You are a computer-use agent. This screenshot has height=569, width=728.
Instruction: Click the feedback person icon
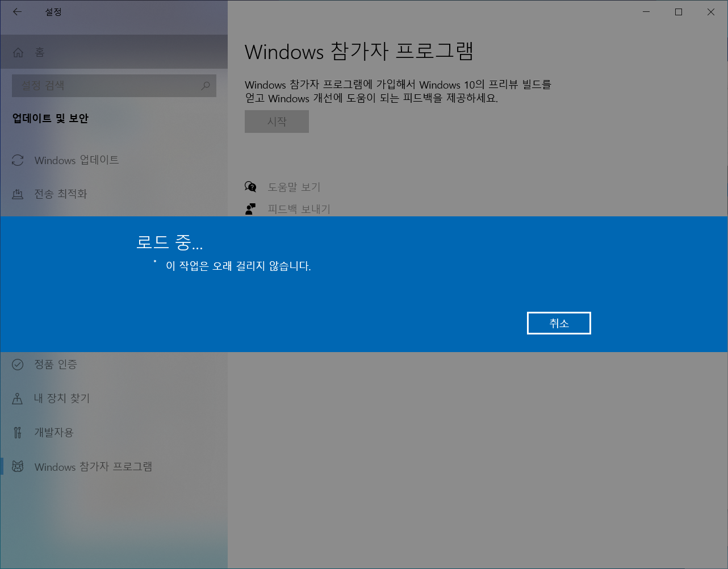coord(250,209)
